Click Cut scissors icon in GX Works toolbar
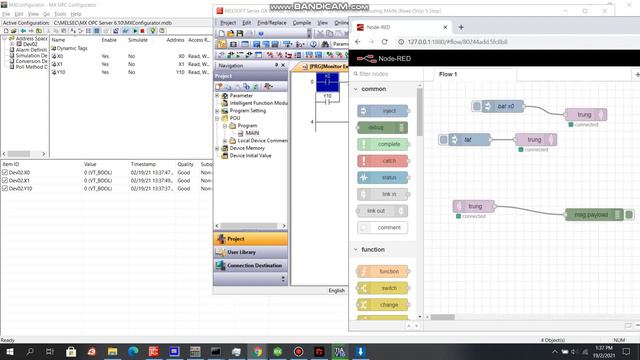Screen dimensions: 640x360 click(x=320, y=33)
